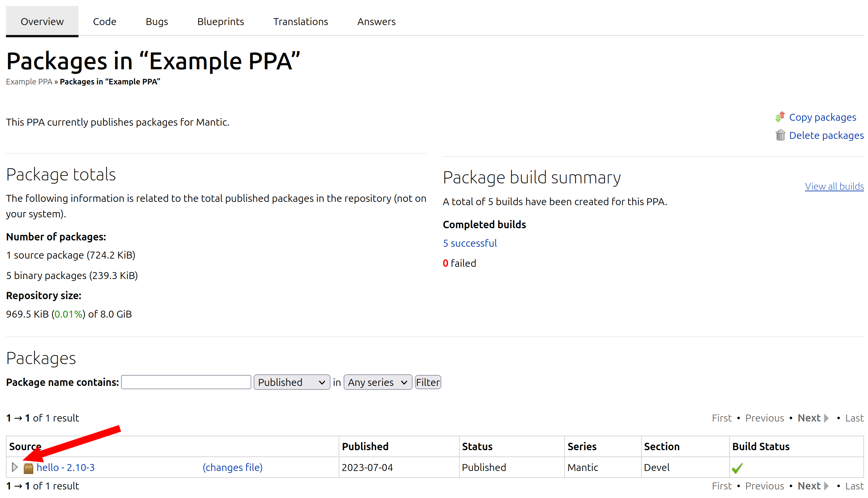Click the 0.01% repository usage value
The image size is (868, 498).
coord(68,314)
